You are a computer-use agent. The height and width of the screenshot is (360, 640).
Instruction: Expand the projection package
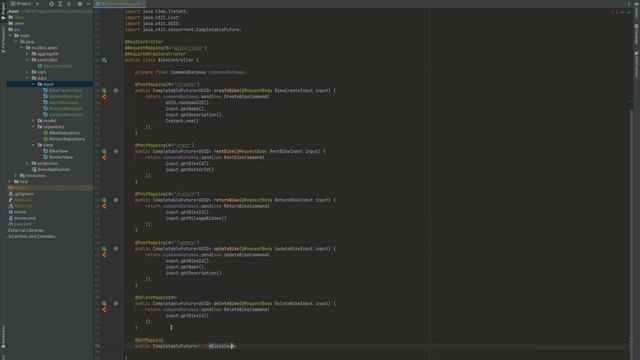(27, 163)
